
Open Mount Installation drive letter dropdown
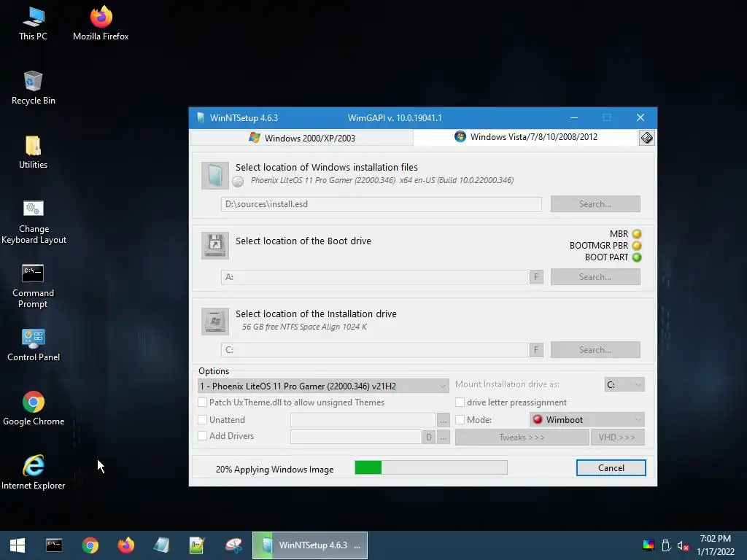[624, 385]
